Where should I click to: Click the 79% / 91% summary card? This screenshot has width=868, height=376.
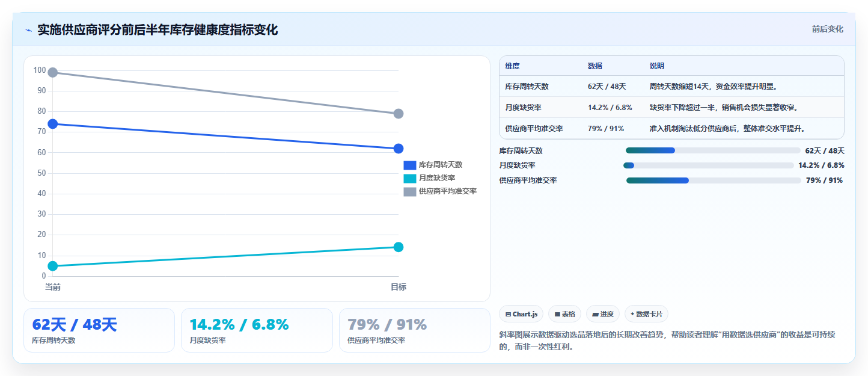[415, 330]
